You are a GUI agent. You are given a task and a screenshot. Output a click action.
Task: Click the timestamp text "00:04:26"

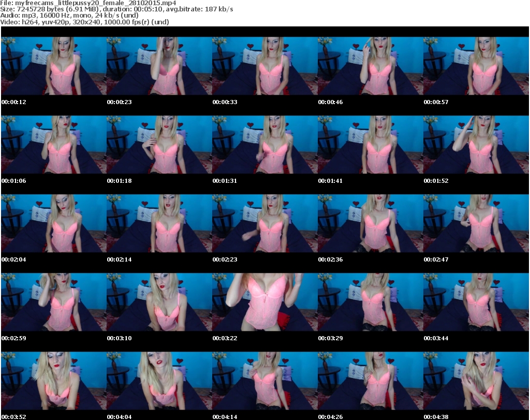pyautogui.click(x=330, y=417)
